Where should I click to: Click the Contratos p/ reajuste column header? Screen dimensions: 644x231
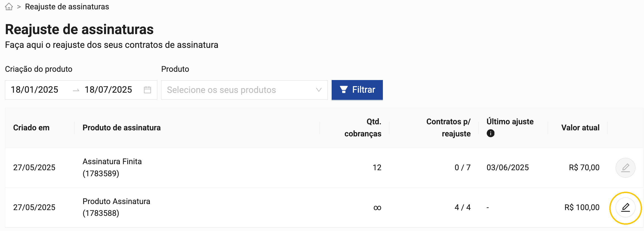[x=448, y=128]
